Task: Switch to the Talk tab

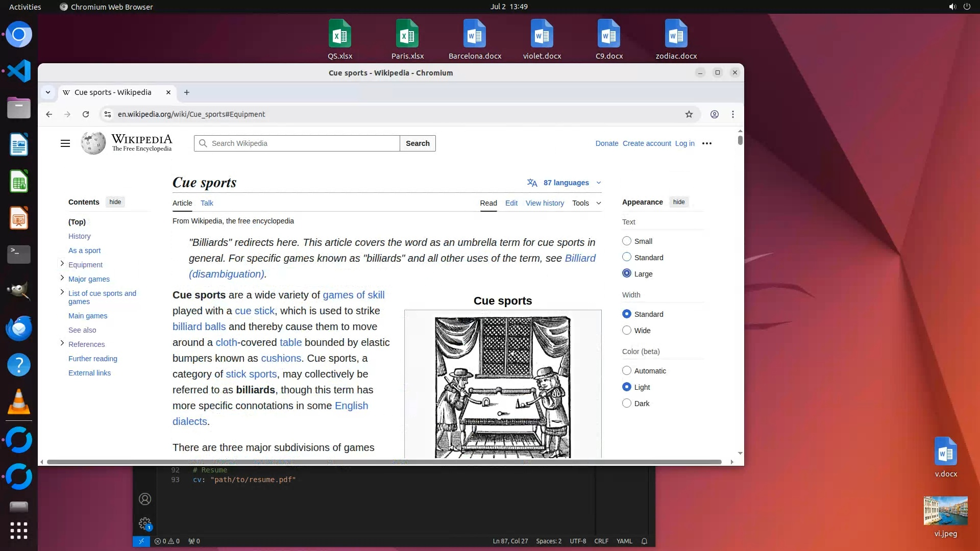Action: pyautogui.click(x=207, y=203)
